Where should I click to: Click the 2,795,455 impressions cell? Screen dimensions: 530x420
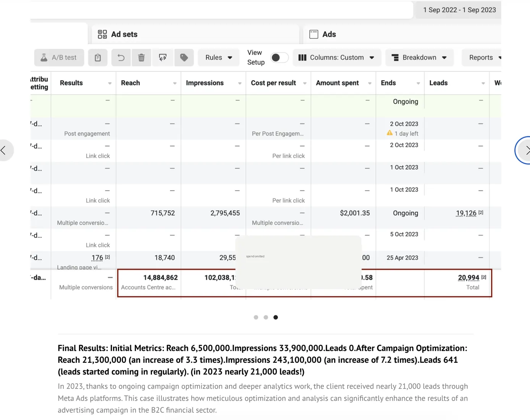coord(225,213)
